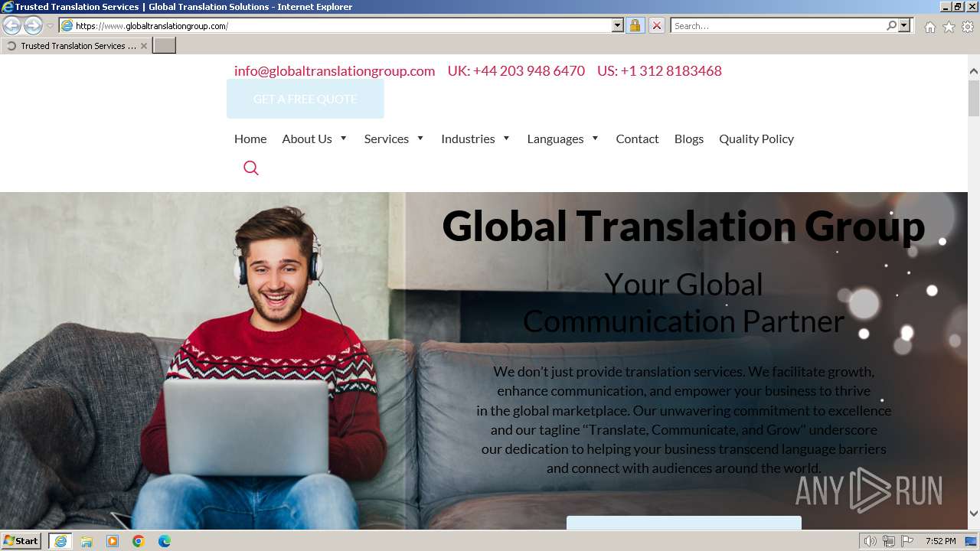Open the Services menu item
This screenshot has height=551, width=980.
[x=387, y=139]
